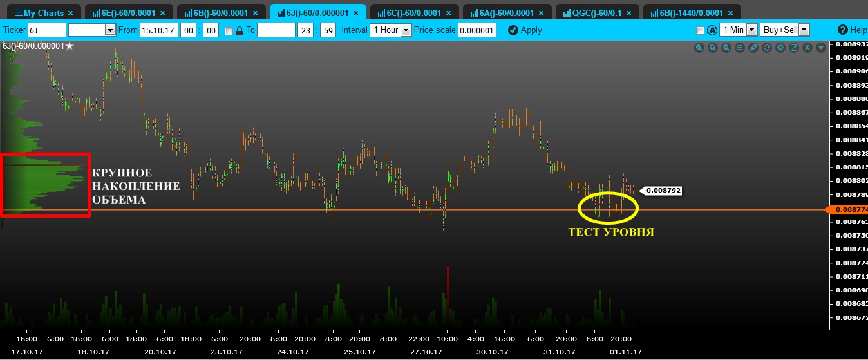868x360 pixels.
Task: Click the To hour field 23
Action: click(305, 30)
